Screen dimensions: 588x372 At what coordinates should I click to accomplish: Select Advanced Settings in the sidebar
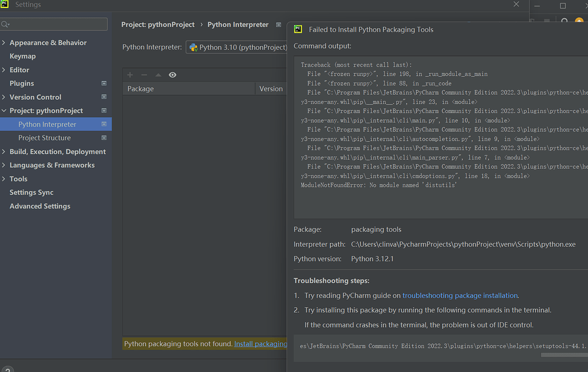[40, 206]
